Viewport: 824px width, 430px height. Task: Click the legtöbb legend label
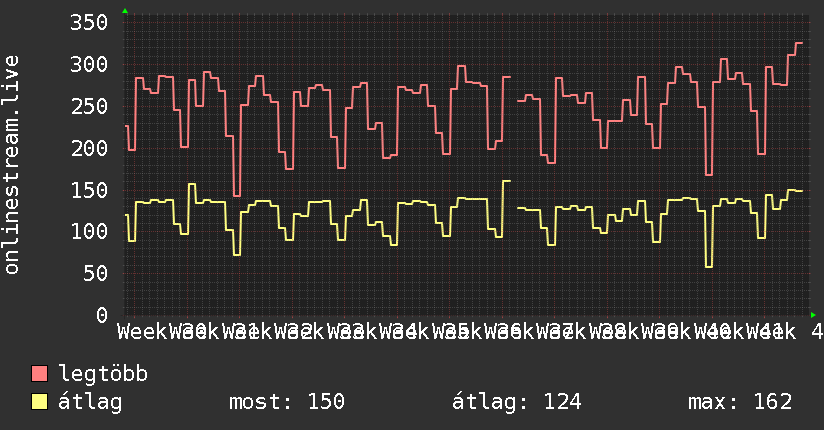[x=103, y=374]
